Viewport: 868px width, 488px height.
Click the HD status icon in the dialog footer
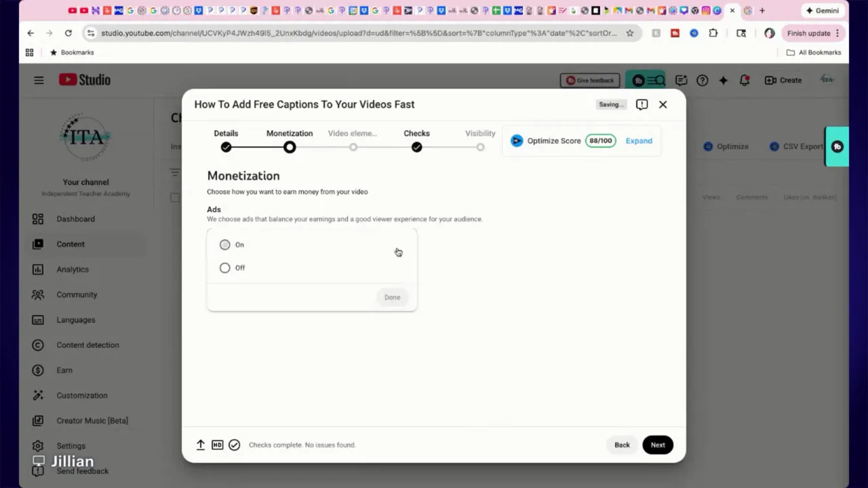(x=217, y=445)
